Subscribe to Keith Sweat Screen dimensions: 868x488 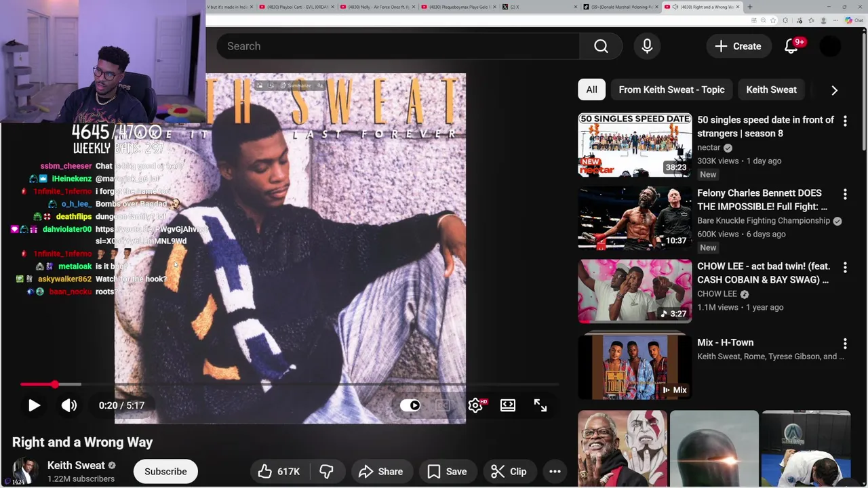click(x=165, y=472)
